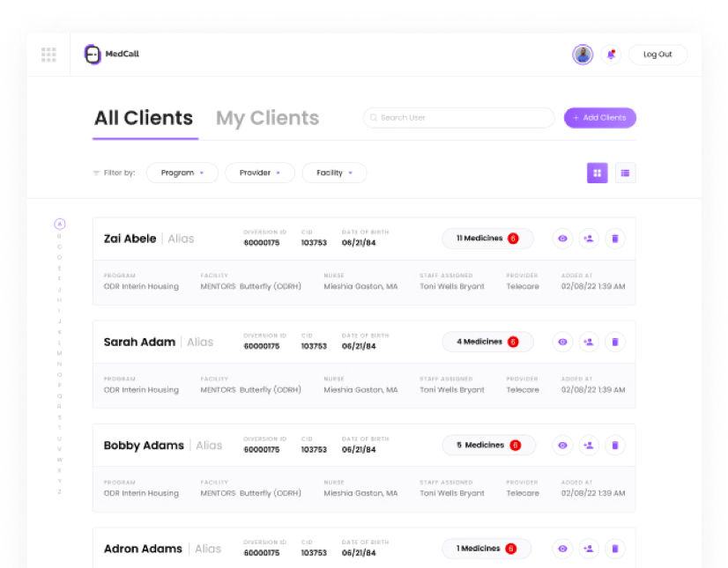The image size is (728, 568).
Task: Toggle eye icon for Sarah Adam
Action: [x=562, y=342]
